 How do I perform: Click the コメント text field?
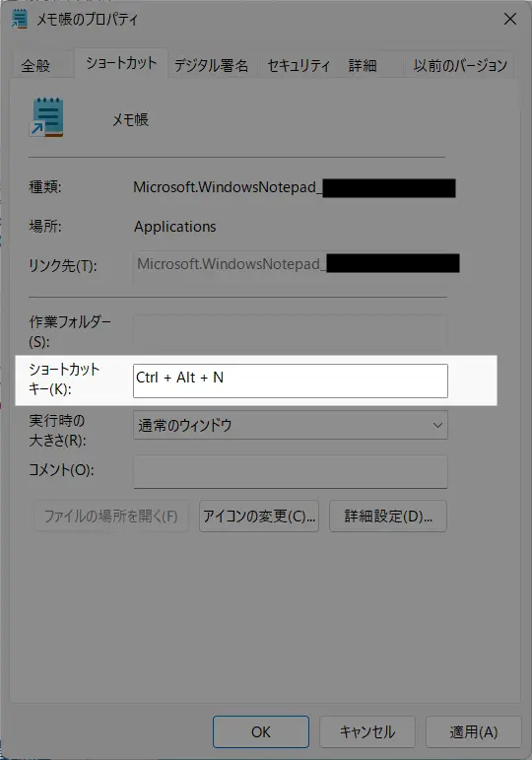(291, 471)
